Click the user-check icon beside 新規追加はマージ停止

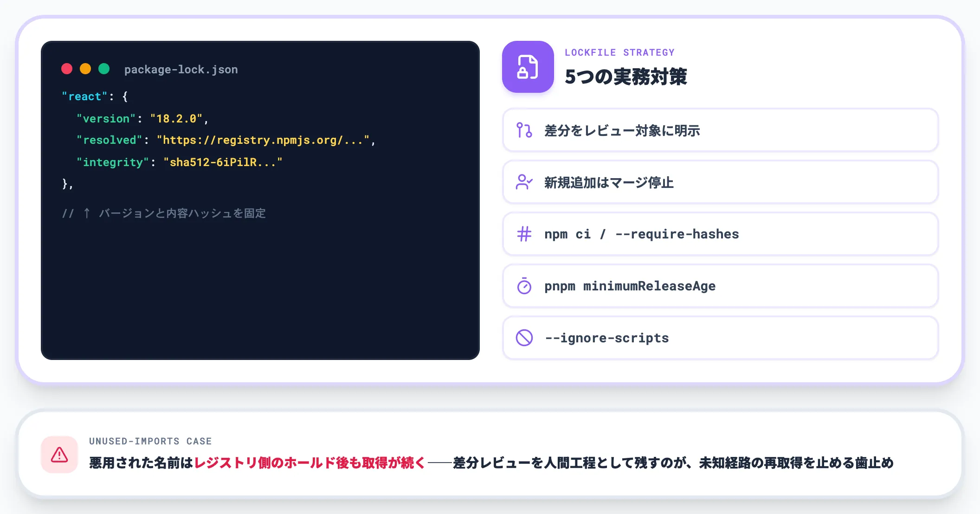pyautogui.click(x=524, y=182)
